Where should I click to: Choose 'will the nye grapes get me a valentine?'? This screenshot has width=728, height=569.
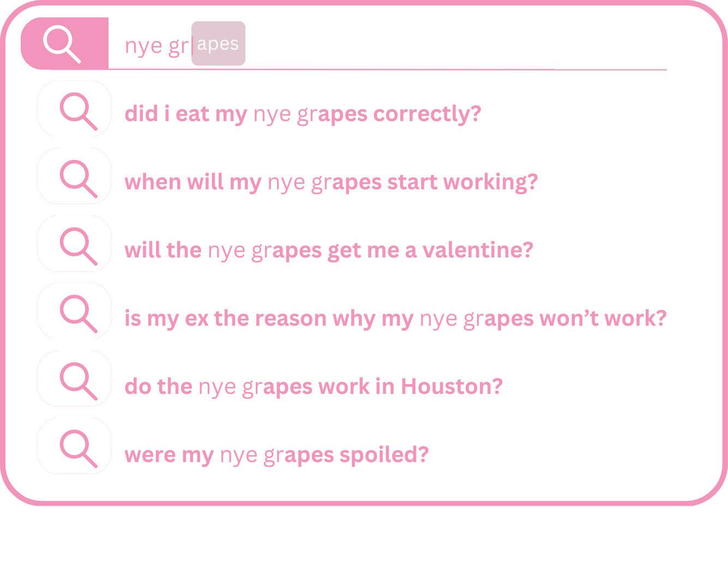pyautogui.click(x=329, y=250)
